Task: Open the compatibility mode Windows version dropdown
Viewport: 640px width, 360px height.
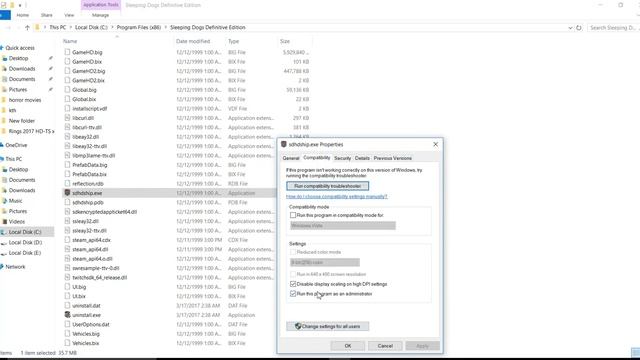Action: pyautogui.click(x=343, y=226)
